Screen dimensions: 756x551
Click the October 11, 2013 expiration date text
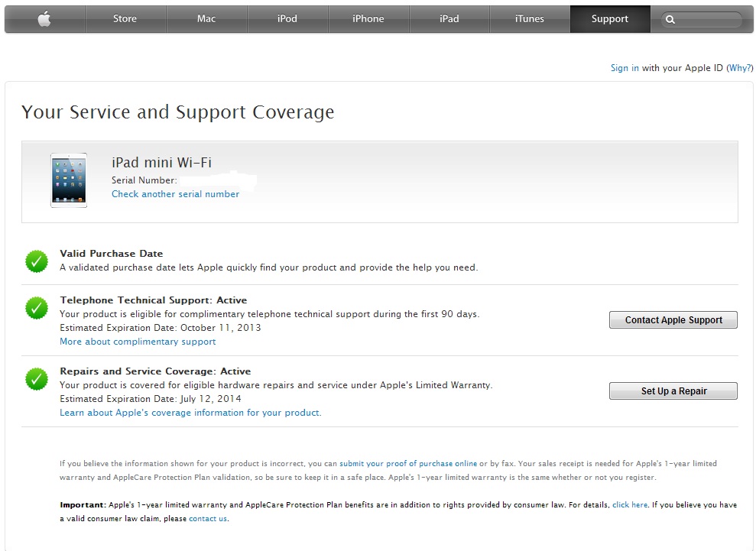tap(221, 328)
